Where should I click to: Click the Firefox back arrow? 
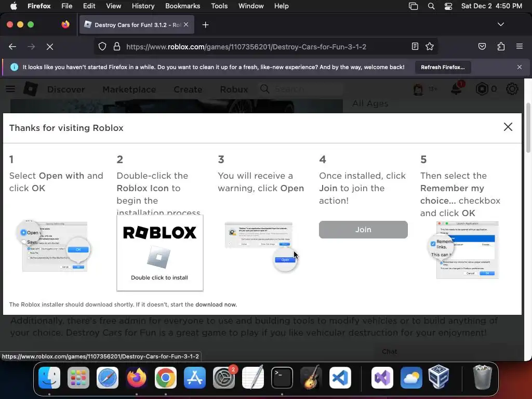point(12,46)
